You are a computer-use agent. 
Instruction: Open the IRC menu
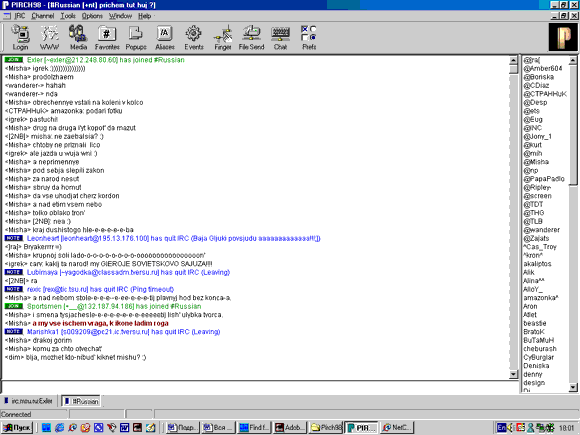(20, 16)
